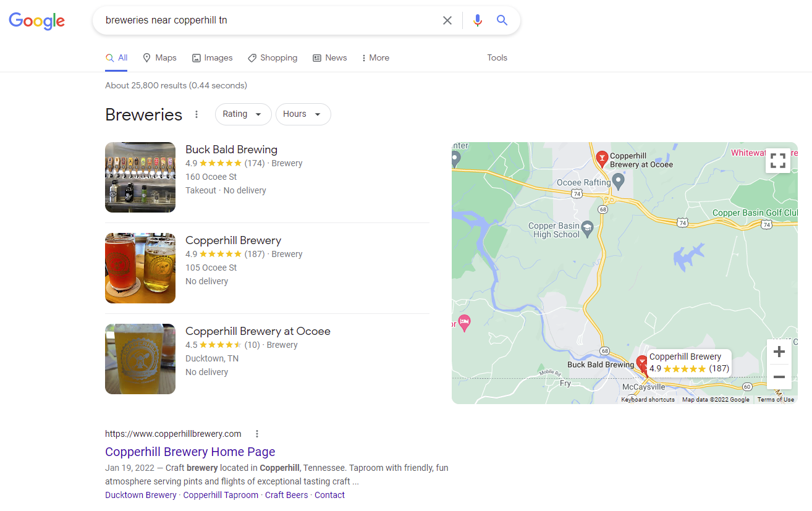Open the Copperhill Brewery Home Page result
This screenshot has height=511, width=812.
tap(190, 452)
